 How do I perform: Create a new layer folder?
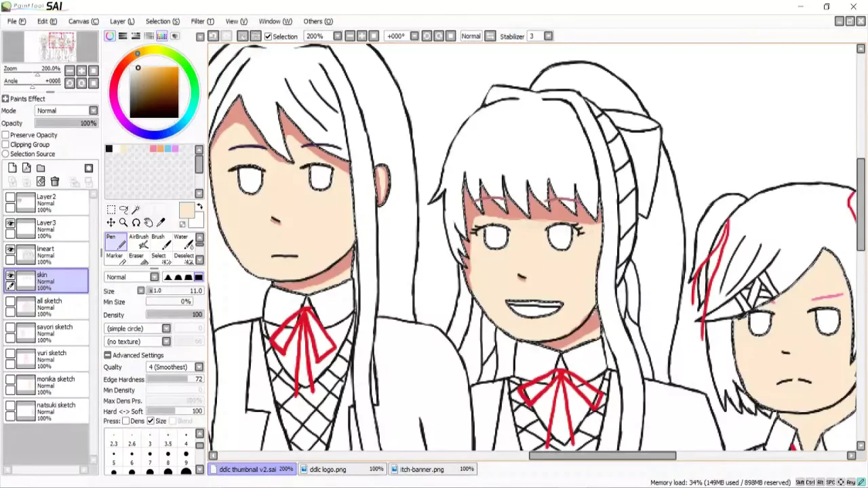tap(41, 168)
